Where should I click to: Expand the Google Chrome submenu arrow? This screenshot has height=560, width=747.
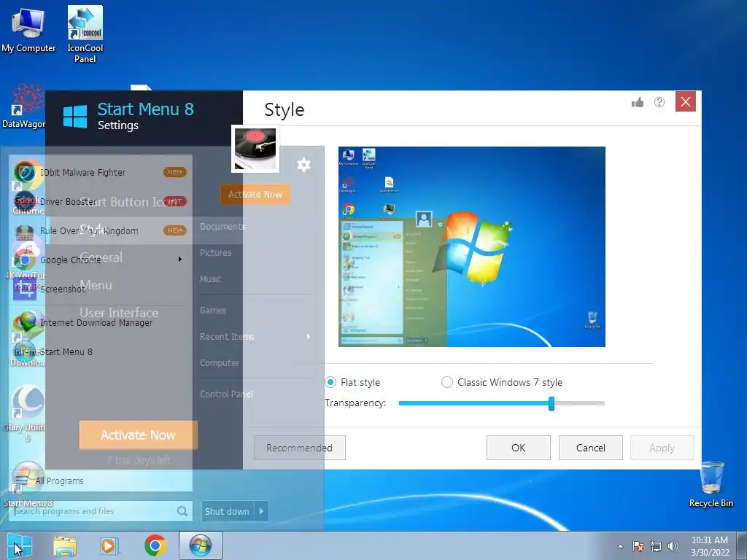180,260
